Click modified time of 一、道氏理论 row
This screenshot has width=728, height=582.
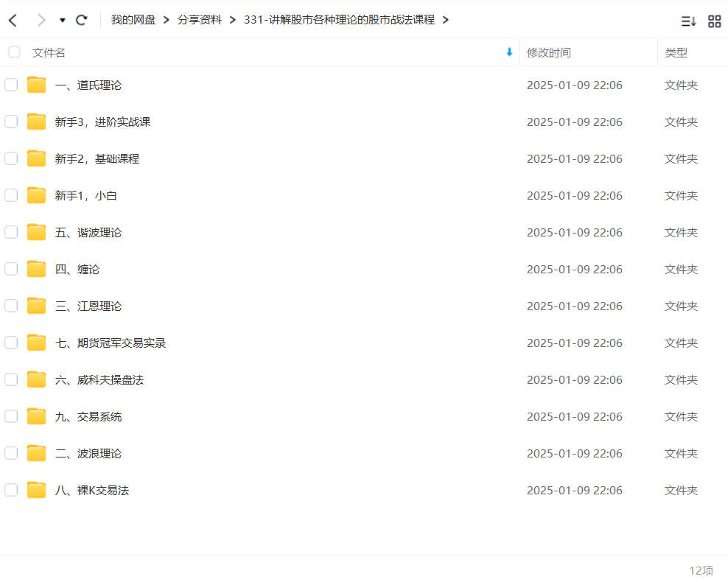click(574, 85)
